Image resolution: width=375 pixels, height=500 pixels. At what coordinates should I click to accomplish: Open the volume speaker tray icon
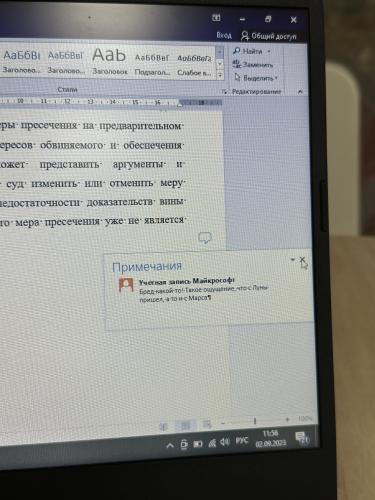tap(225, 442)
